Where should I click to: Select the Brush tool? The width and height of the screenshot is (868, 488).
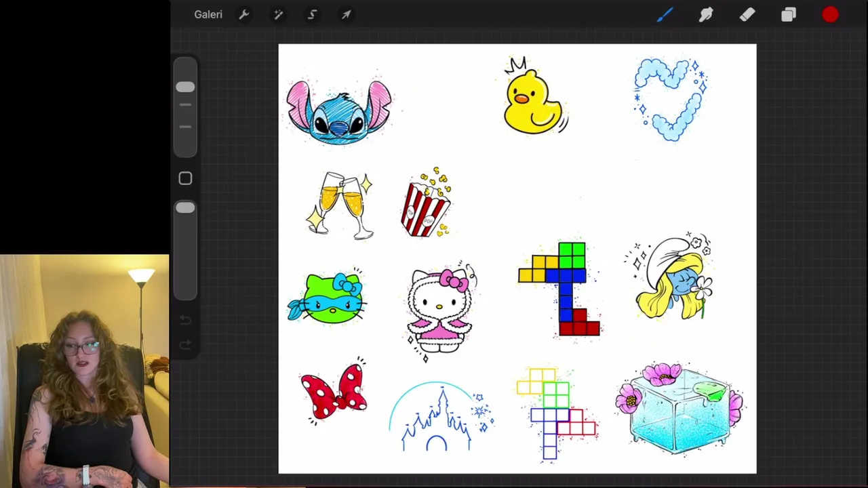(665, 14)
